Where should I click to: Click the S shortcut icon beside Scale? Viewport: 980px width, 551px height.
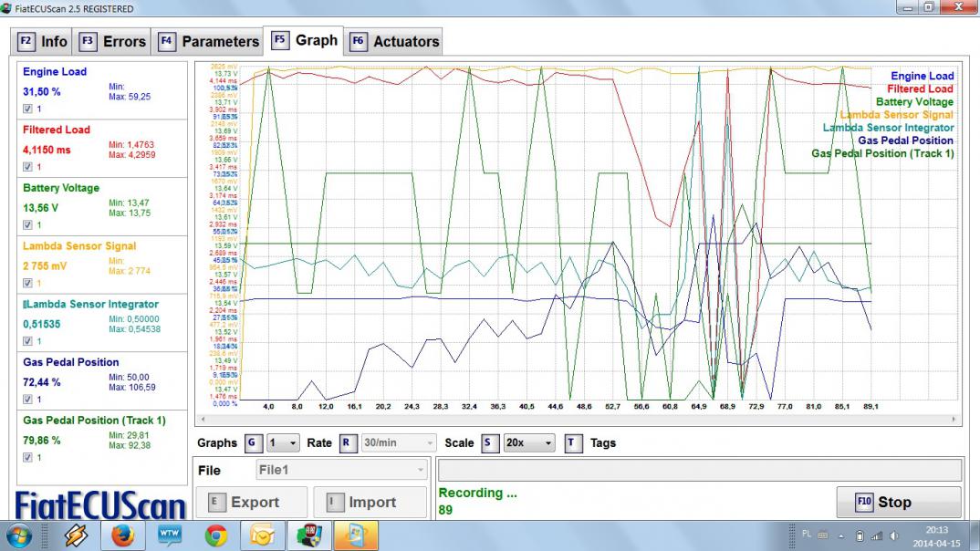[490, 443]
